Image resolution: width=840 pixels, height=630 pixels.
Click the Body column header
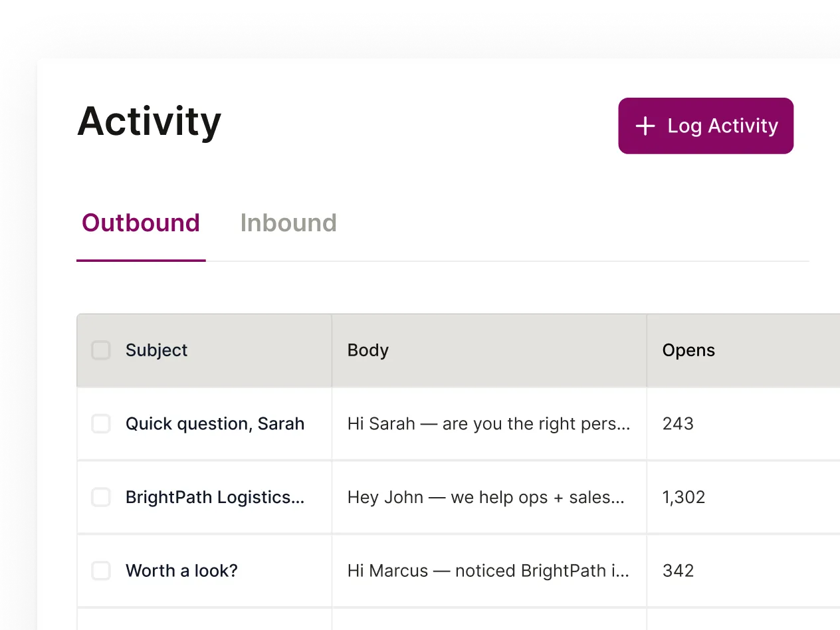(x=367, y=350)
